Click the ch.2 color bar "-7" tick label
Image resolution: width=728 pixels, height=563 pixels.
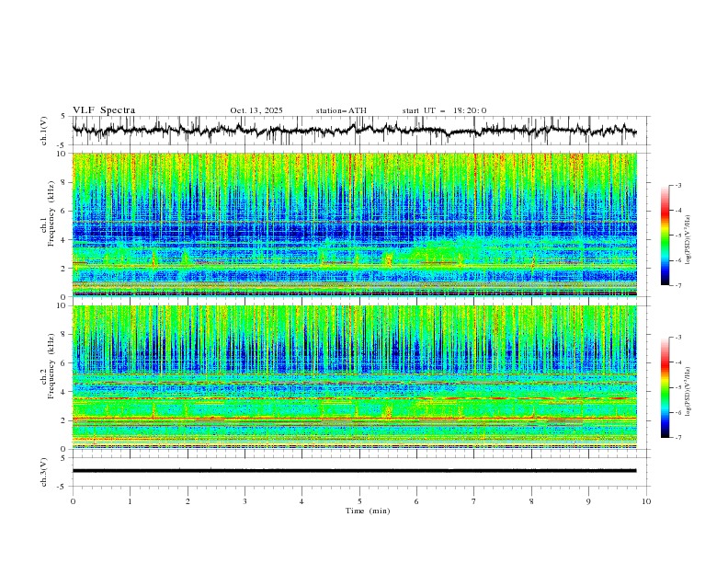tap(678, 438)
